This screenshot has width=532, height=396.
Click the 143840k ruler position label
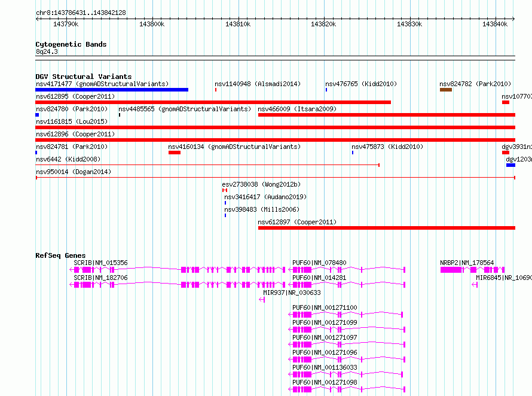tap(495, 24)
